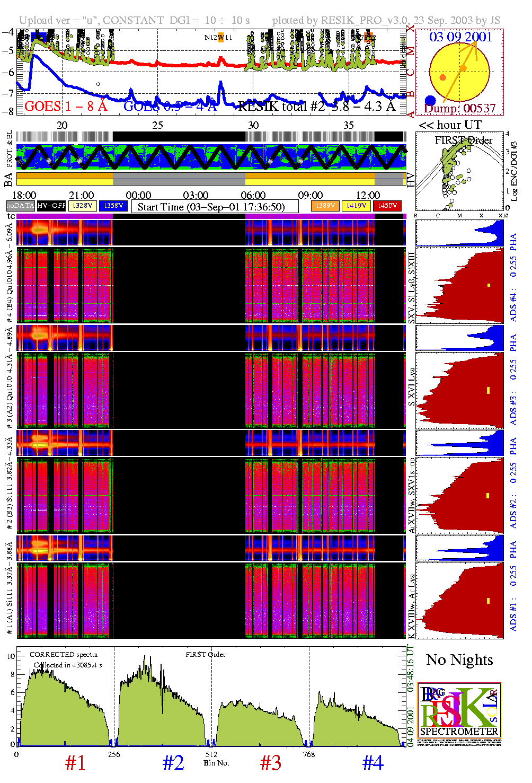Click the HV-OFF legend box
The height and width of the screenshot is (783, 532).
pyautogui.click(x=51, y=206)
